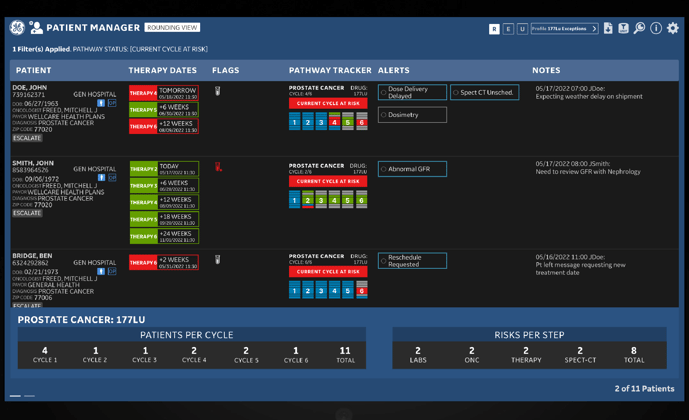The image size is (689, 420).
Task: Open the Rounding View selector
Action: (x=172, y=28)
